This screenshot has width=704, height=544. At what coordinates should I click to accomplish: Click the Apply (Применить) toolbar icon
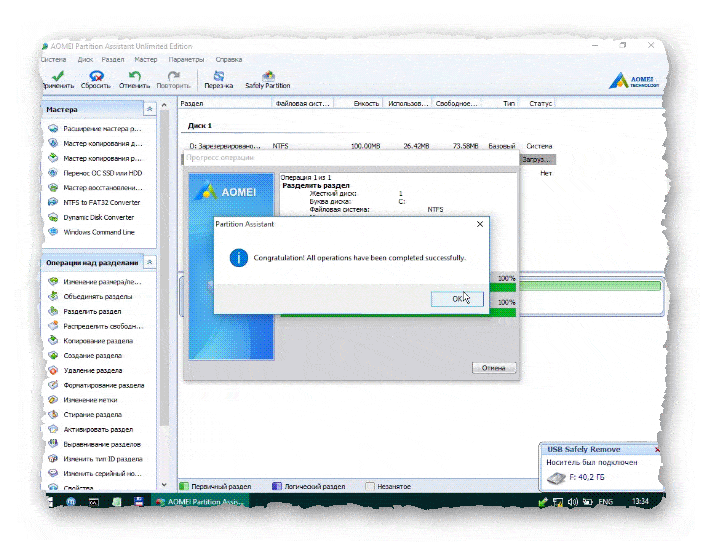pos(58,80)
